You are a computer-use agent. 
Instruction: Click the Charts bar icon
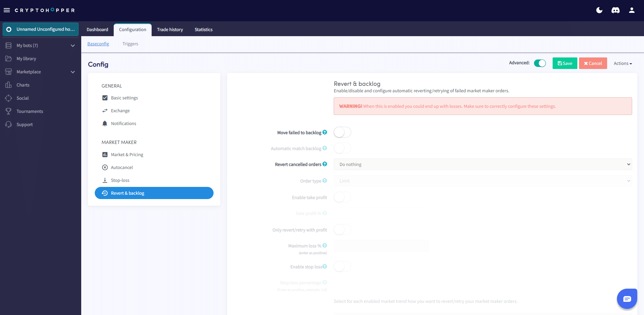[x=8, y=85]
